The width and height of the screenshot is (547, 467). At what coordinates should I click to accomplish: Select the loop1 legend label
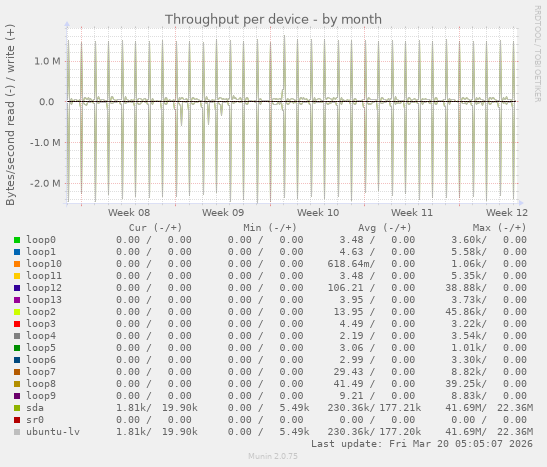pyautogui.click(x=41, y=252)
